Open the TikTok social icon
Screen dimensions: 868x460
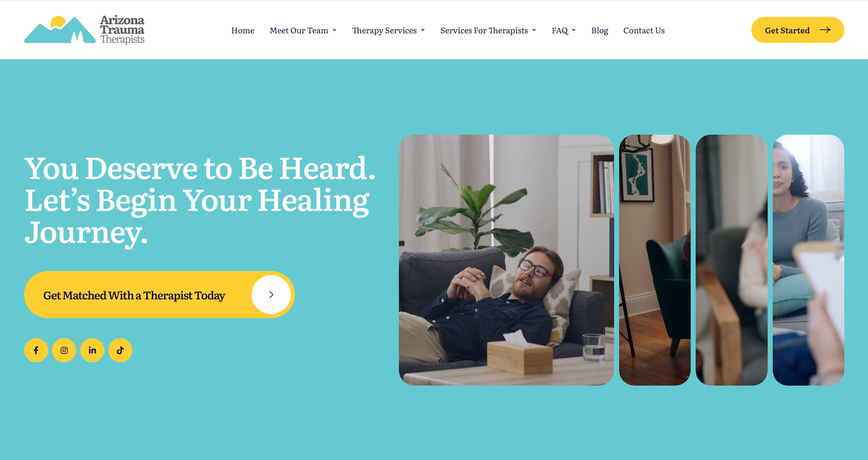[x=120, y=350]
